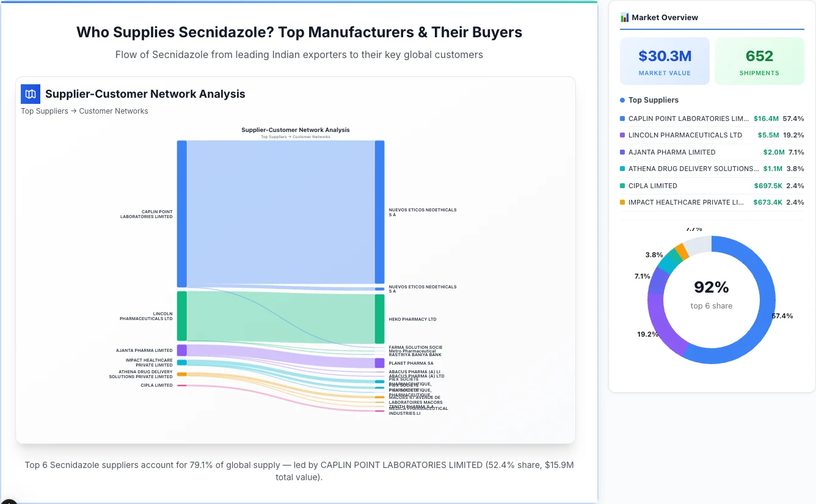816x504 pixels.
Task: Click the purple square marker beside LINCOLN PHARMACEUTICALS LTD
Action: pyautogui.click(x=622, y=135)
